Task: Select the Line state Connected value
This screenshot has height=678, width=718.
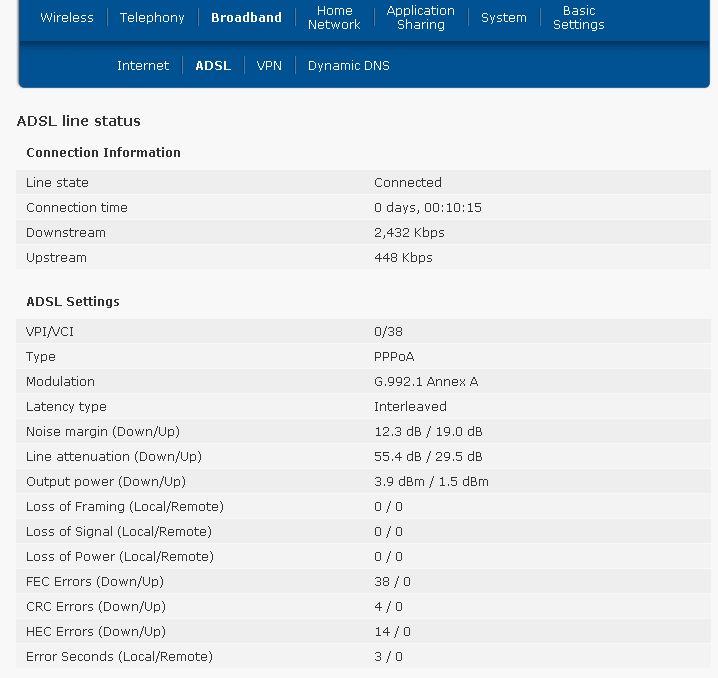Action: pos(407,183)
